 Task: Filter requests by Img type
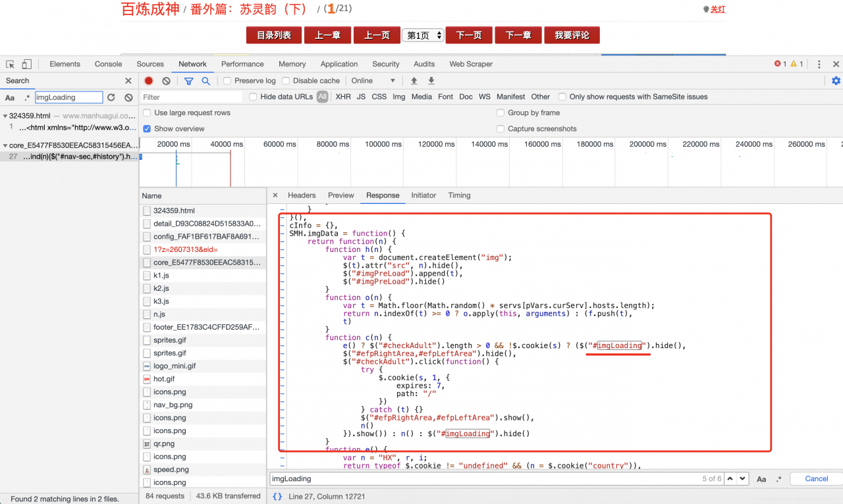[x=399, y=97]
